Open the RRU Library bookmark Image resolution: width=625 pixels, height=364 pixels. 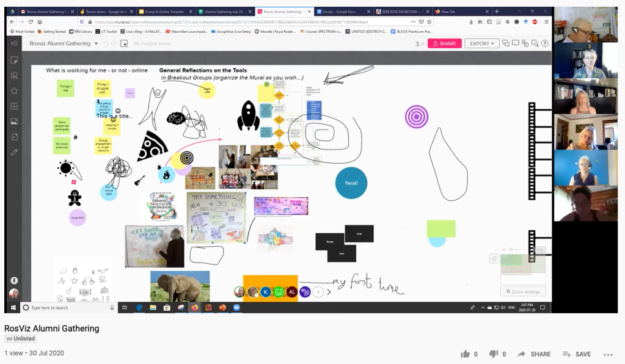pos(81,32)
